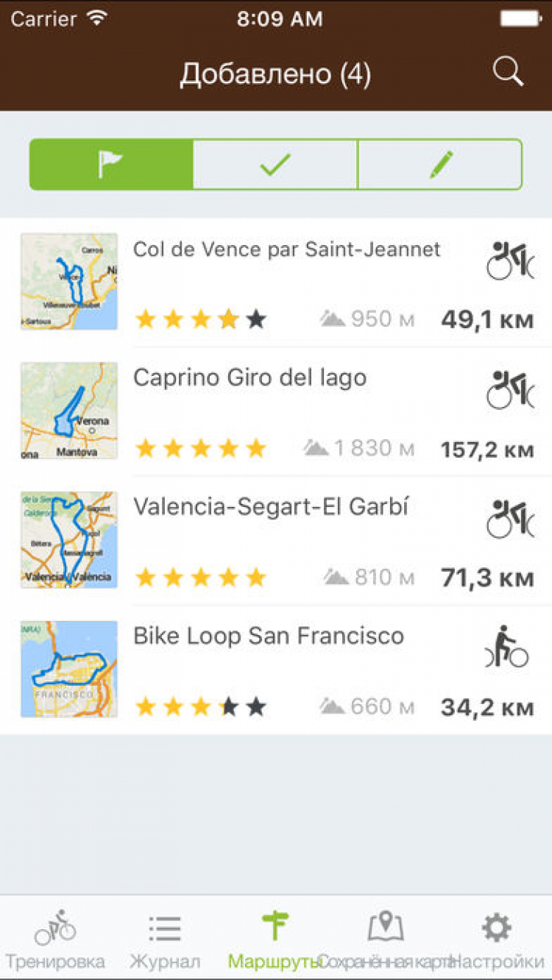Open the Valencia-Segart-El Garbí route
Screen dimensions: 552x980
271,508
